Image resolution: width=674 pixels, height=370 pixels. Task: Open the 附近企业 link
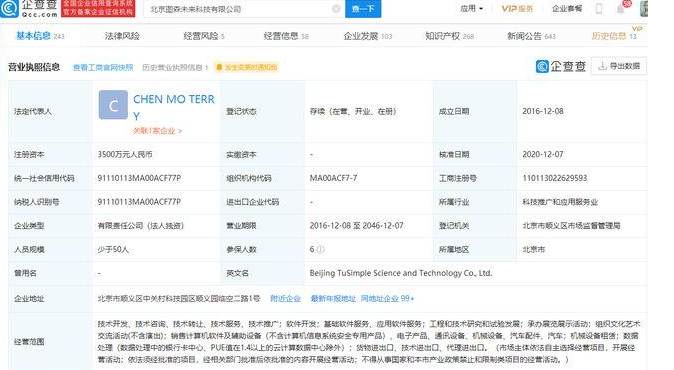(x=285, y=298)
